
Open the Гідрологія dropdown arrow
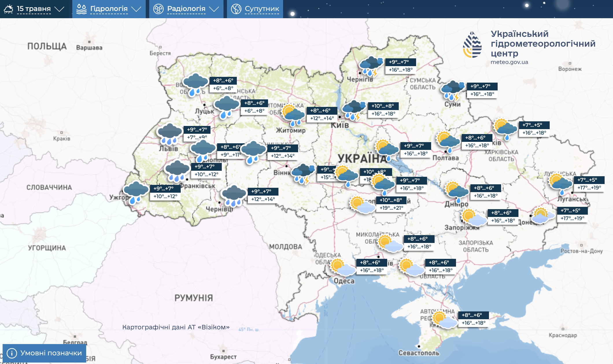(136, 9)
